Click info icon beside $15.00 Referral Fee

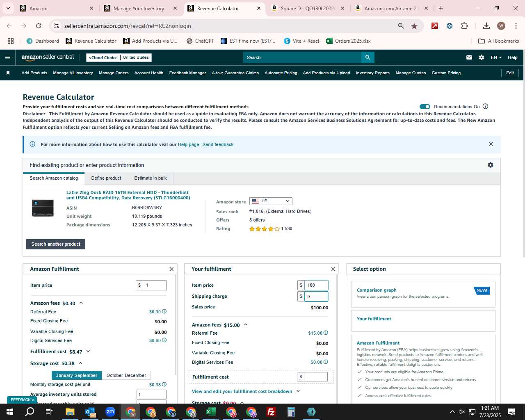tap(326, 333)
